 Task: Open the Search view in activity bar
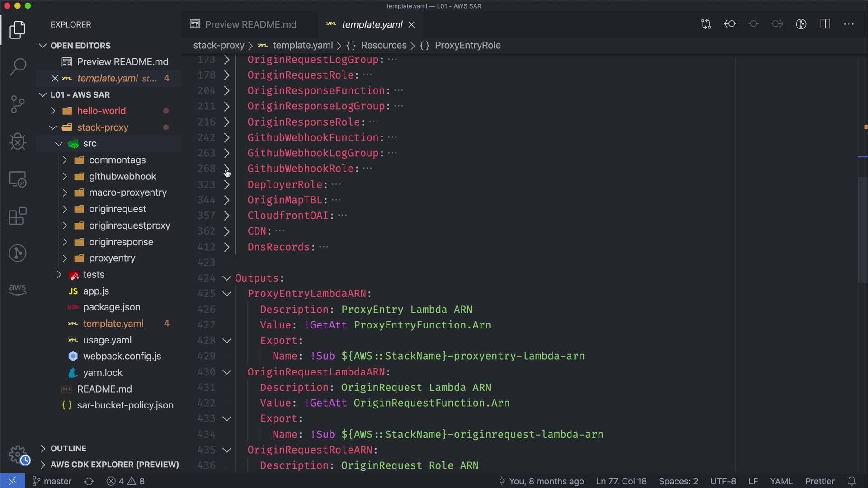18,67
